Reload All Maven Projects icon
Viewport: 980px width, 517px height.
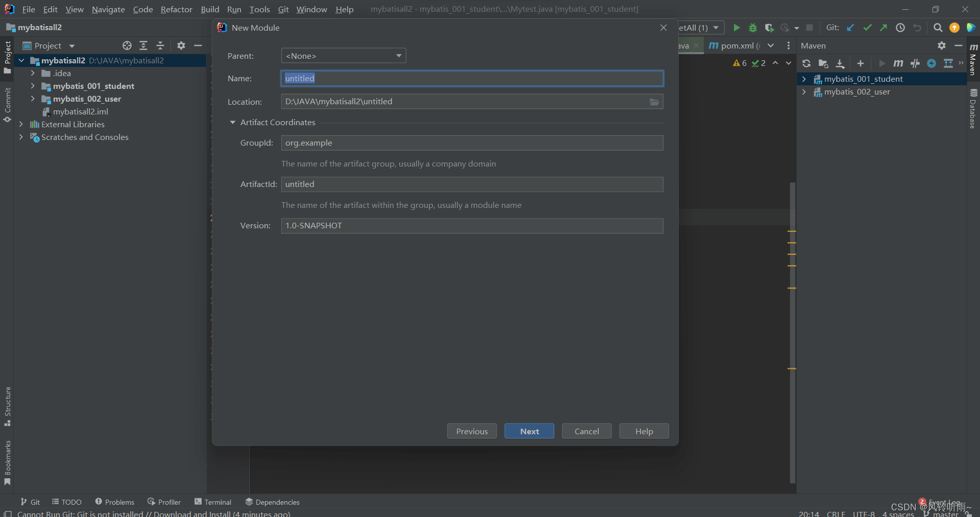pyautogui.click(x=806, y=63)
